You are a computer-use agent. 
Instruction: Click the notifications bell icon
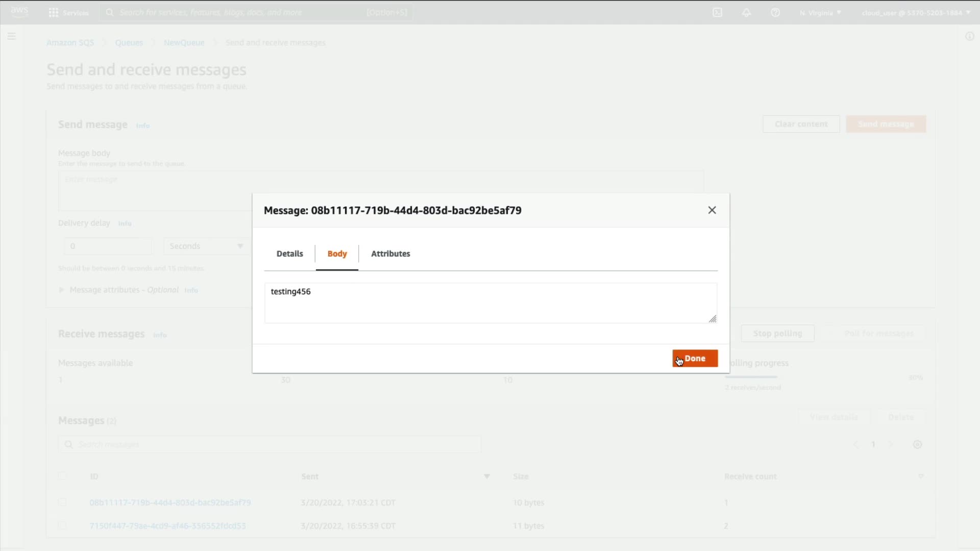click(x=746, y=12)
